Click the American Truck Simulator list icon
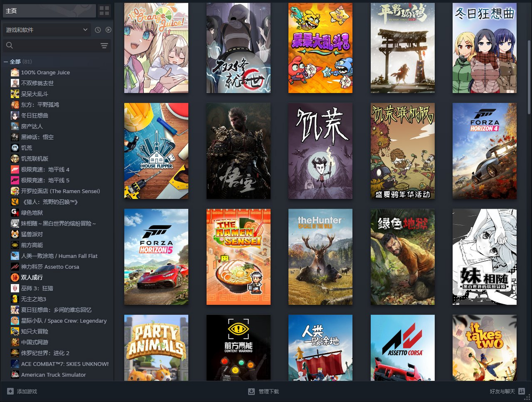Screen dimensions: 532x402 [x=15, y=374]
